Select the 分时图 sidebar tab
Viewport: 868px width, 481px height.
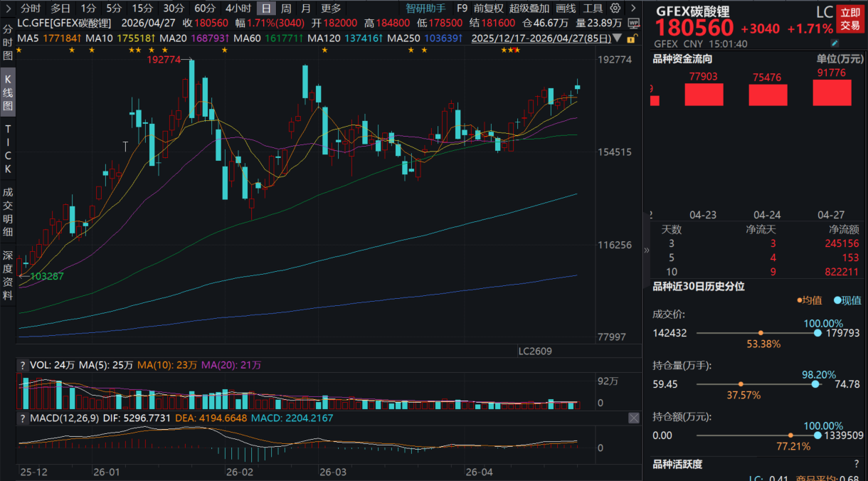click(x=8, y=43)
